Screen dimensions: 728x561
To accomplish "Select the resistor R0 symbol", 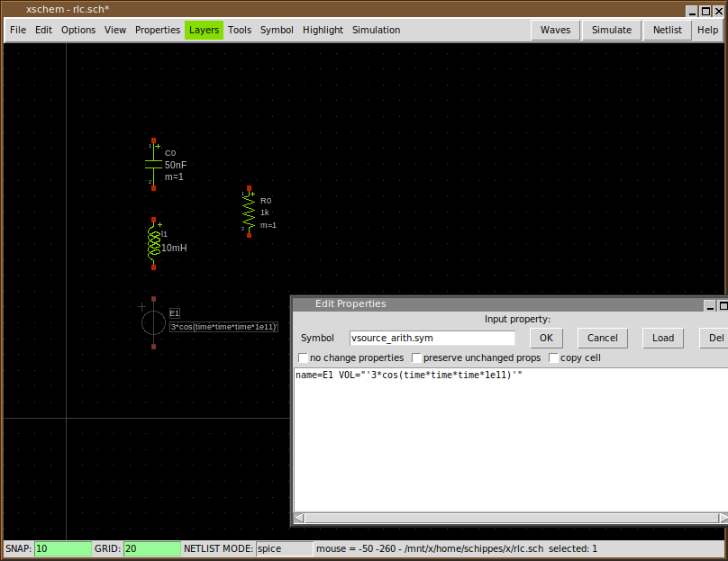I will coord(249,213).
